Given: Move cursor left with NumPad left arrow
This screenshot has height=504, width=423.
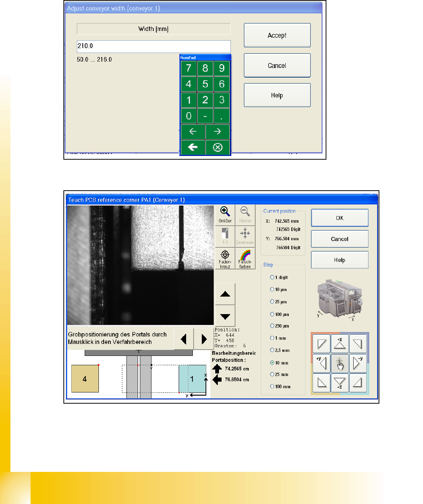Looking at the screenshot, I should pyautogui.click(x=193, y=132).
